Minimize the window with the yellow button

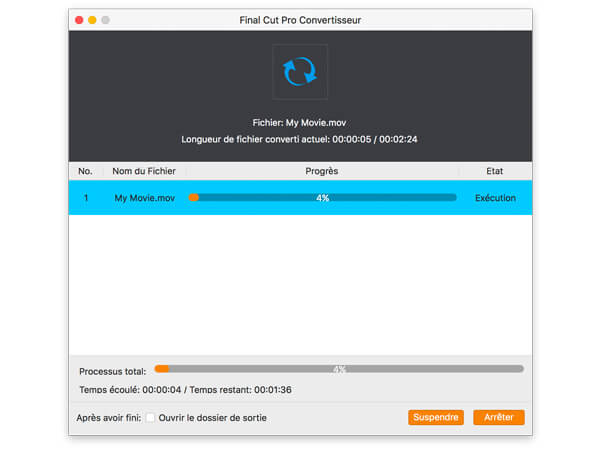(x=92, y=20)
